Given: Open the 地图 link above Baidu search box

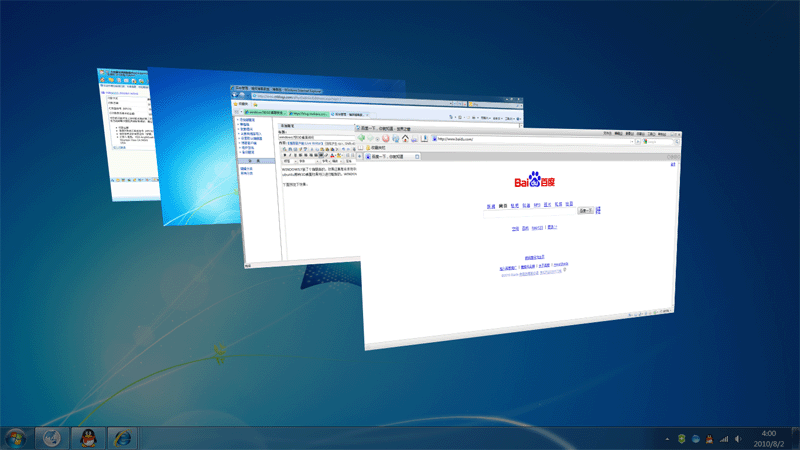Looking at the screenshot, I should [x=569, y=204].
